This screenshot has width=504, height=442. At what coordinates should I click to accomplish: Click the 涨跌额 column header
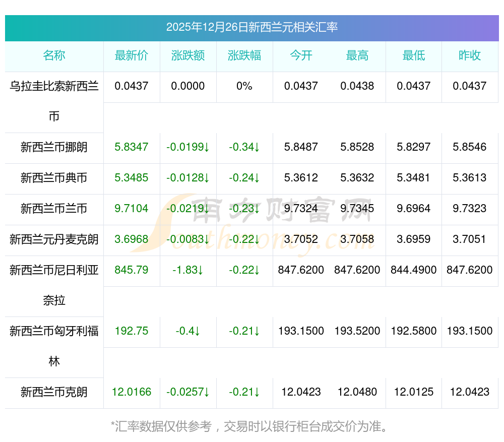pos(188,56)
